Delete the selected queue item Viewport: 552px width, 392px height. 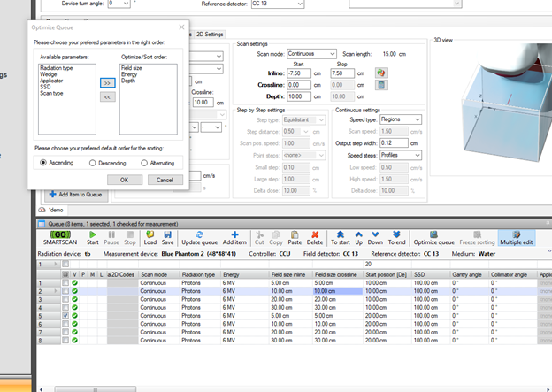(315, 238)
